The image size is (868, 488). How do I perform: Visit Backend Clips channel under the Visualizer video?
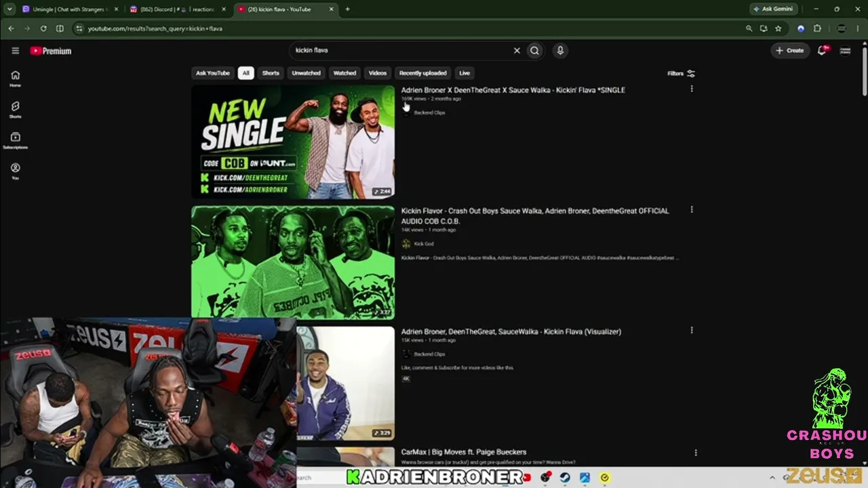[x=429, y=354]
